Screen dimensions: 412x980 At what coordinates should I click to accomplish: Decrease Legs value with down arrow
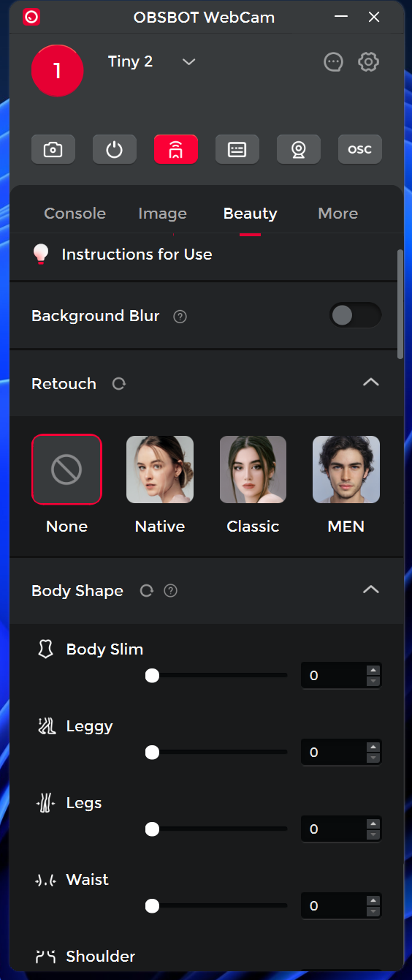[x=373, y=835]
